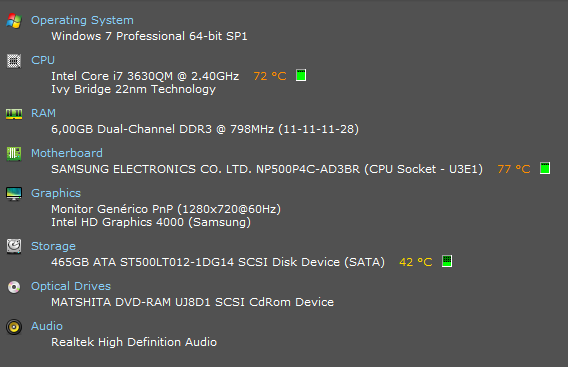Click the CPU chip icon
The height and width of the screenshot is (367, 568).
click(14, 61)
